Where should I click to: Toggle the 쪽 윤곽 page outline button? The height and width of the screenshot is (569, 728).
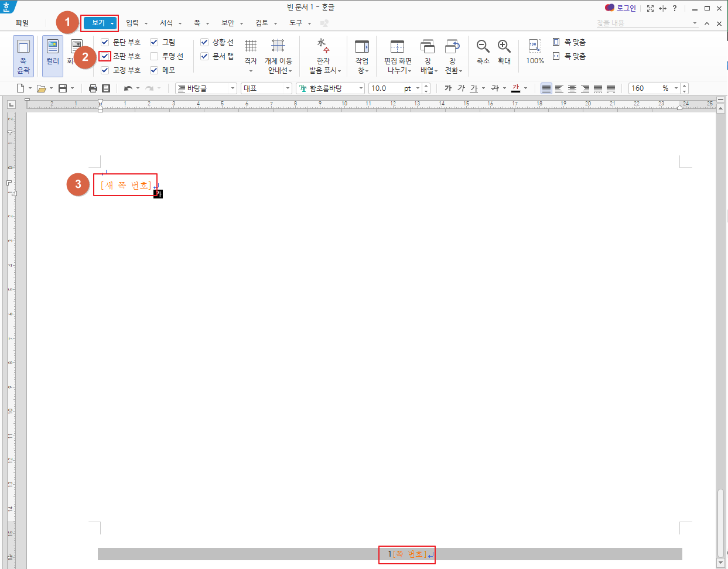23,56
